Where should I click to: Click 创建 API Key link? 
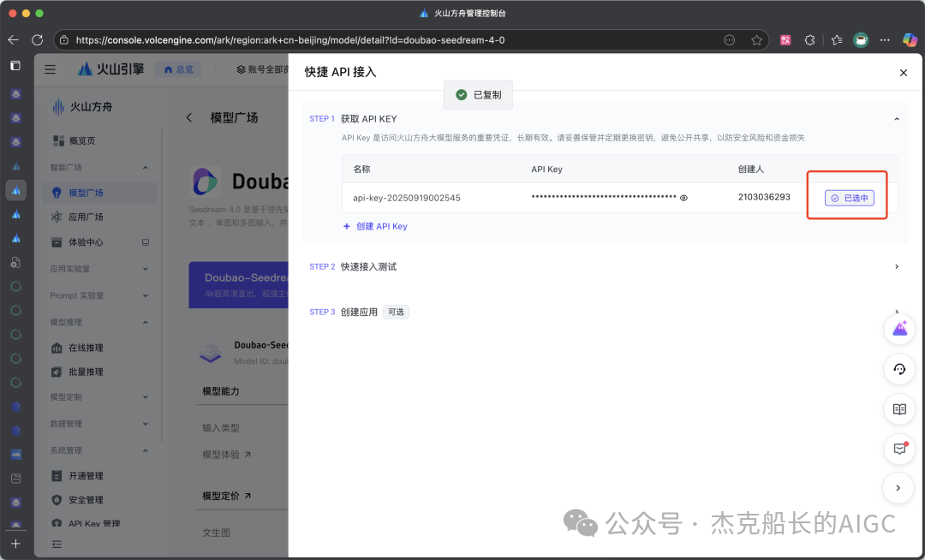point(375,226)
